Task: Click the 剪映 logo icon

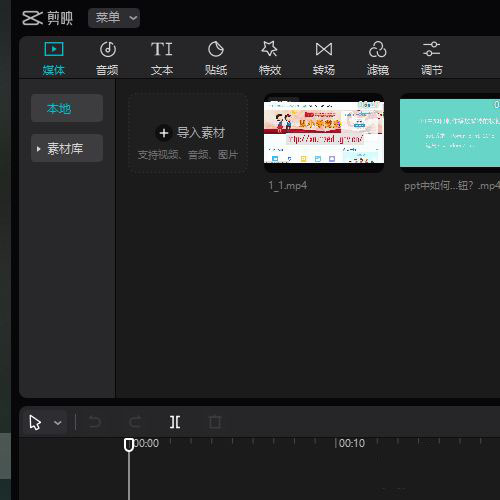Action: pos(32,18)
